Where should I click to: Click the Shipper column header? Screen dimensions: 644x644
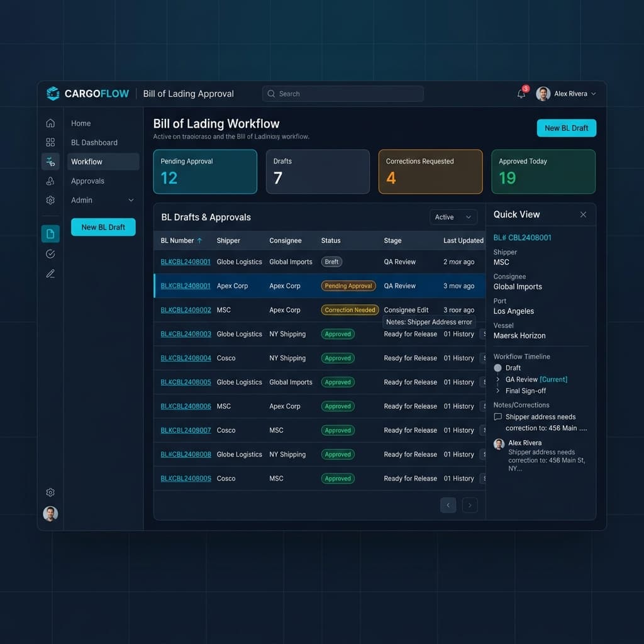point(228,241)
